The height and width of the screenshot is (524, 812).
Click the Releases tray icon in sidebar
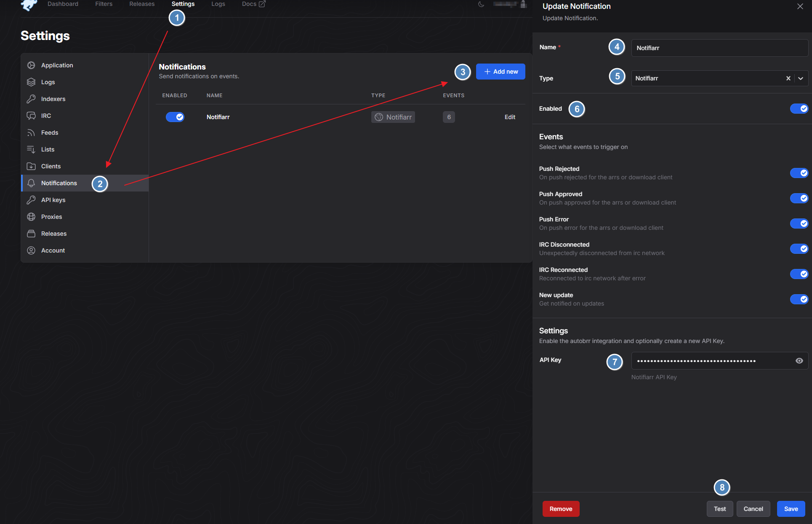click(x=31, y=234)
